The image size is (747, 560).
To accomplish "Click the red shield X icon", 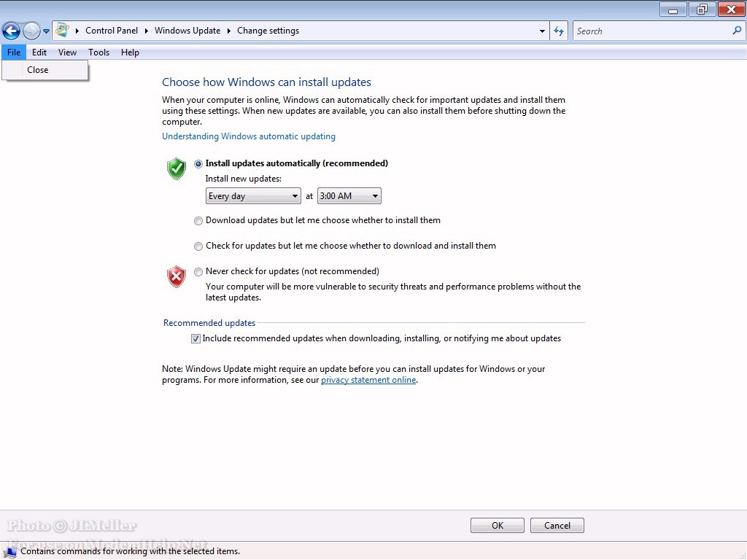I will [177, 276].
